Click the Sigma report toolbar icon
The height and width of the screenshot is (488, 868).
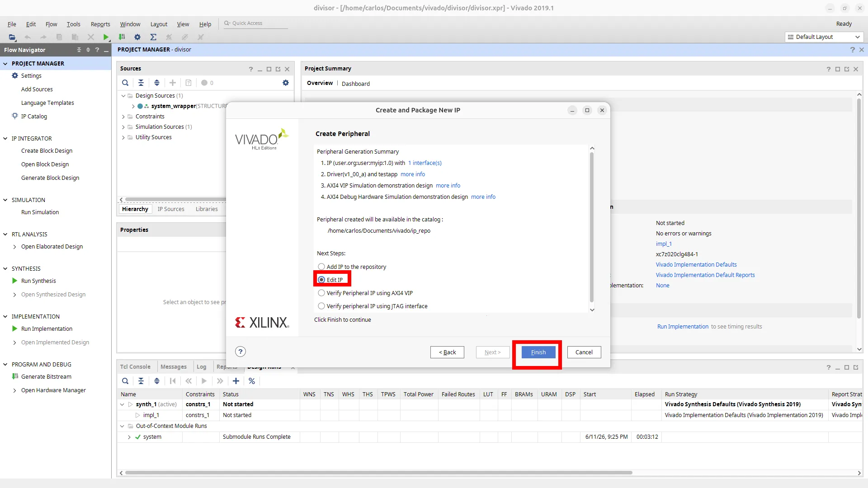tap(153, 37)
